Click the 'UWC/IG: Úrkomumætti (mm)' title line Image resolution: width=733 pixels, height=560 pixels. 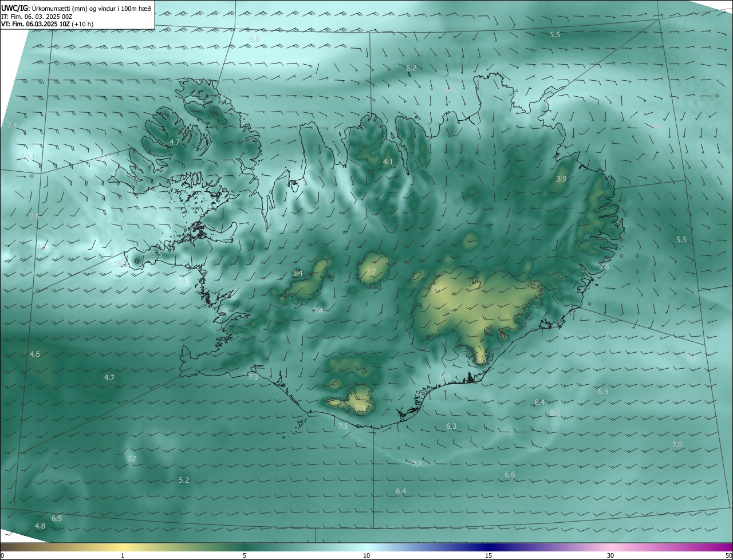77,8
